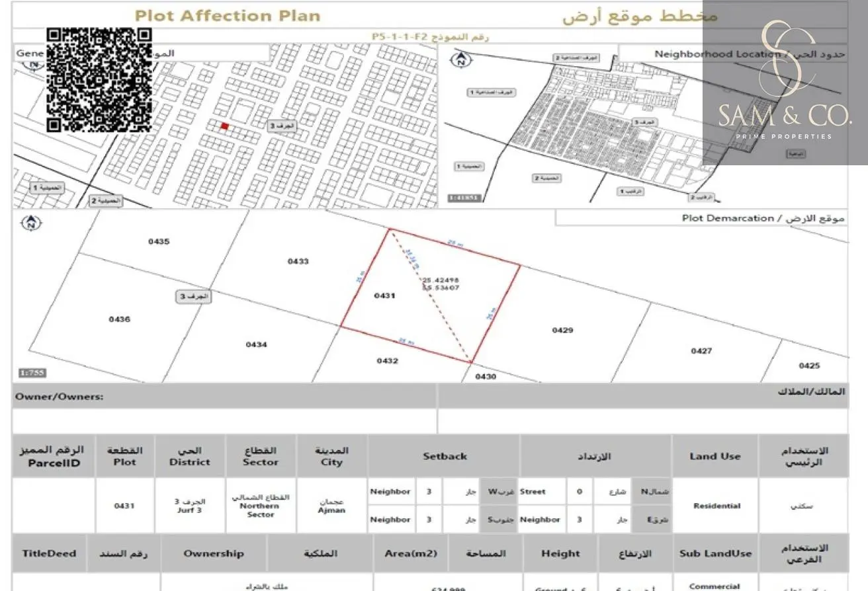Screen dimensions: 868x591
Task: Click the 'Jurf 3' district cell
Action: [x=190, y=506]
